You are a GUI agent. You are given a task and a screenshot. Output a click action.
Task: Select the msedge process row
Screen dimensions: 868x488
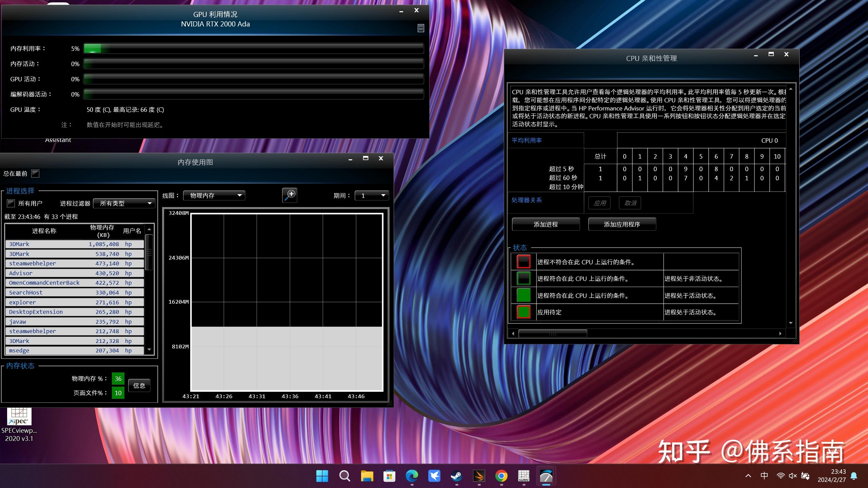click(x=75, y=350)
